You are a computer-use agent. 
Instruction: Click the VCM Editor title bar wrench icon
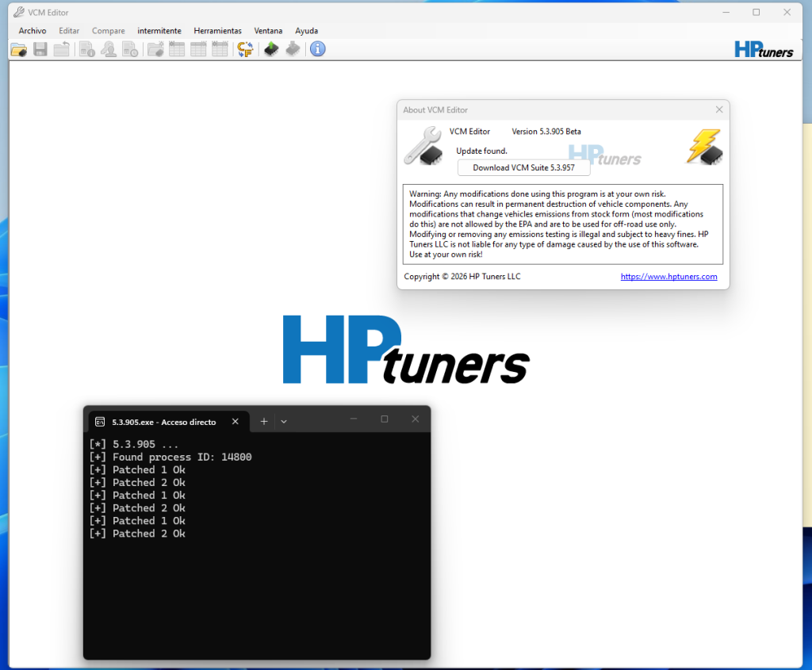tap(19, 12)
